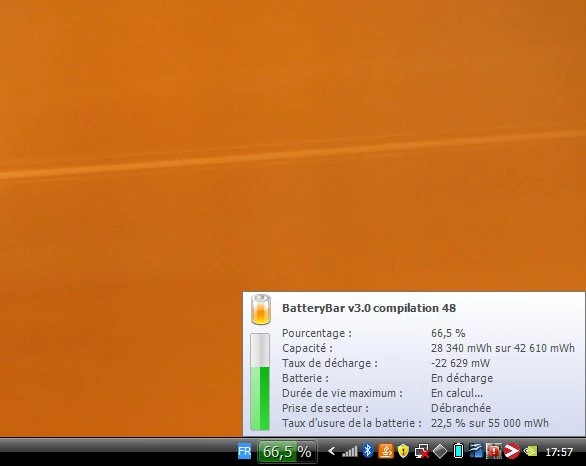Click the BatteryBar 66,5 % taskbar meter
Viewport: 586px width, 466px height.
click(287, 451)
